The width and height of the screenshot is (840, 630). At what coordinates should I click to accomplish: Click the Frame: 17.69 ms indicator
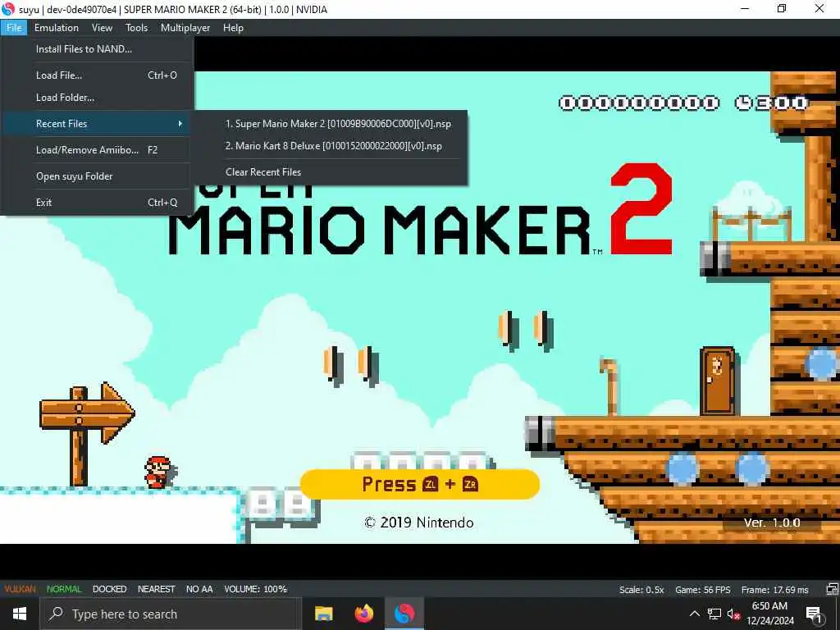coord(774,590)
